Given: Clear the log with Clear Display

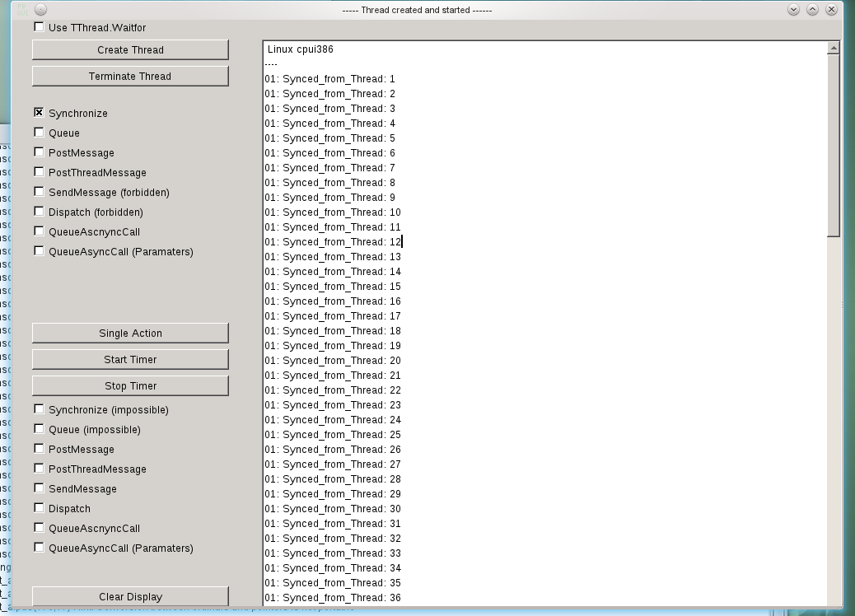Looking at the screenshot, I should click(130, 596).
